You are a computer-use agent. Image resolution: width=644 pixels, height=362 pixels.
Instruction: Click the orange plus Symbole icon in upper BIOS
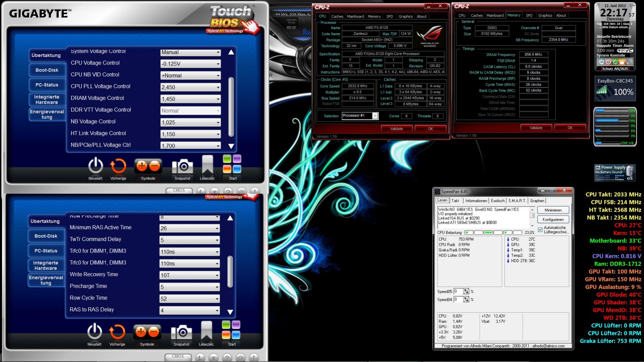[142, 166]
